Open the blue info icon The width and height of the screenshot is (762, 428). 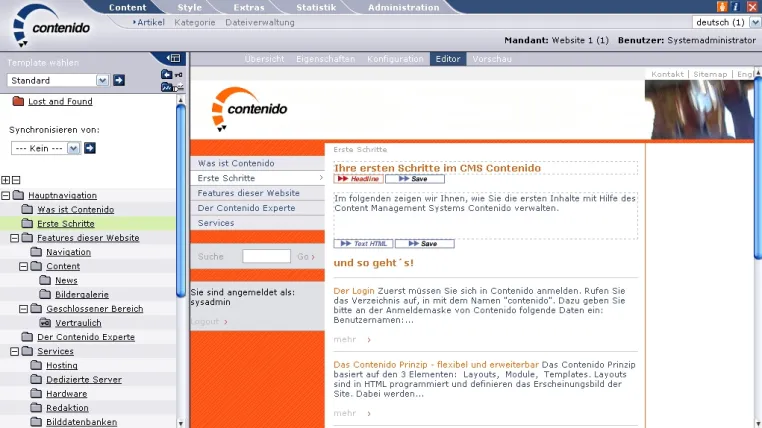point(735,6)
